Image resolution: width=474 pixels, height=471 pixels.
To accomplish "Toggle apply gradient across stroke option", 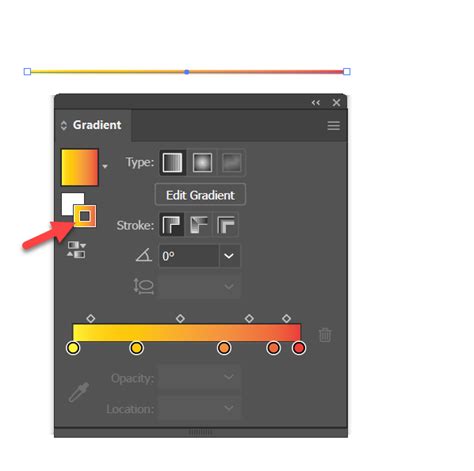I will [226, 225].
